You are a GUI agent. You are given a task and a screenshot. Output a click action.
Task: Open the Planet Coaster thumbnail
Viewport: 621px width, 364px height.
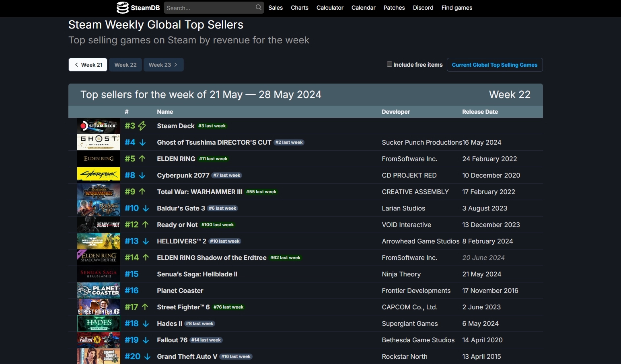99,290
